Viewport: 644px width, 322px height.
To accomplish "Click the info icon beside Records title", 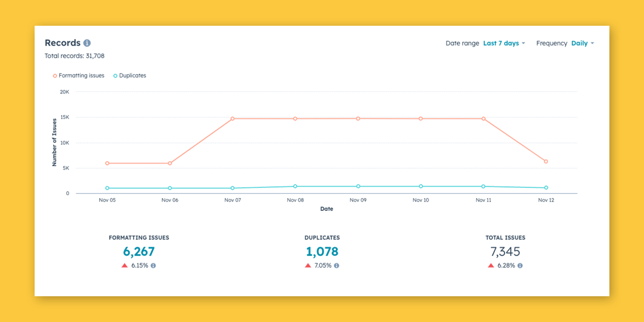I will 87,43.
